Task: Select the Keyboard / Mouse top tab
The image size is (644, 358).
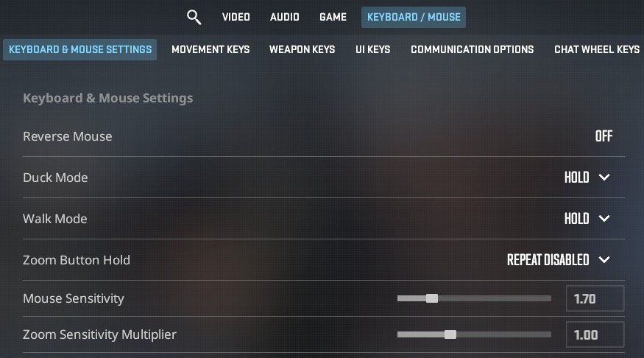Action: [x=414, y=17]
